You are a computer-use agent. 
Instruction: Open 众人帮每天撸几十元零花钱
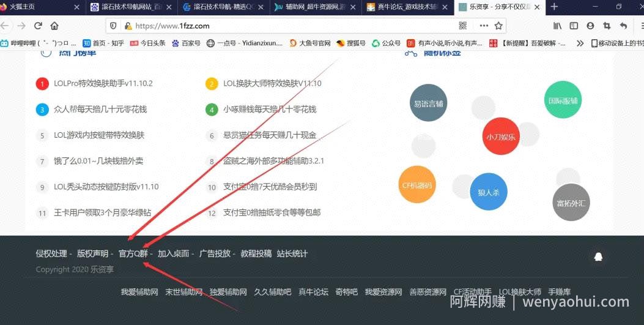coord(100,110)
